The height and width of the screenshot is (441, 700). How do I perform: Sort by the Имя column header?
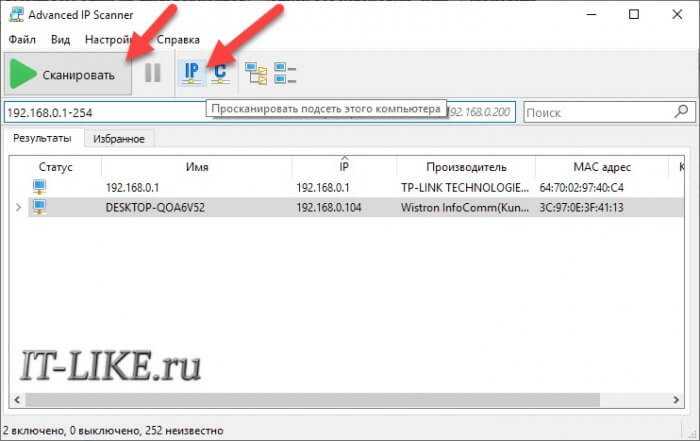[197, 167]
